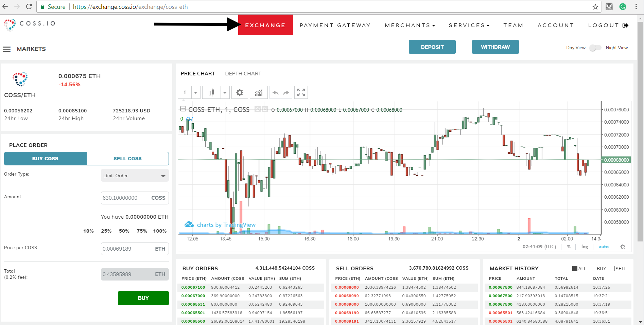
Task: Go back in the browser
Action: [x=5, y=6]
